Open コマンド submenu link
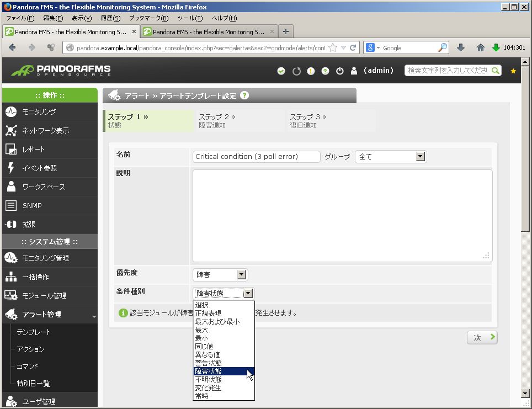Image resolution: width=532 pixels, height=409 pixels. point(28,366)
